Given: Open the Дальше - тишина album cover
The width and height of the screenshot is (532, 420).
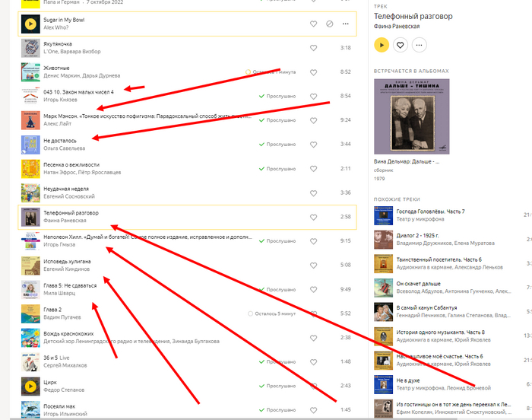Looking at the screenshot, I should [x=412, y=116].
